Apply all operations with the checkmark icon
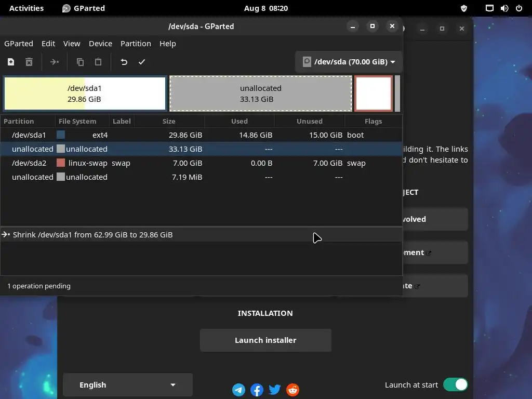 (x=142, y=62)
